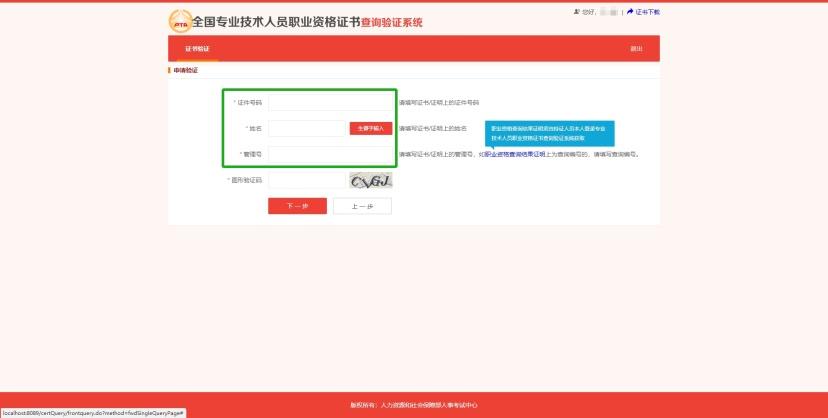Click the arrow icon before 证书下载
The height and width of the screenshot is (418, 828).
click(630, 12)
